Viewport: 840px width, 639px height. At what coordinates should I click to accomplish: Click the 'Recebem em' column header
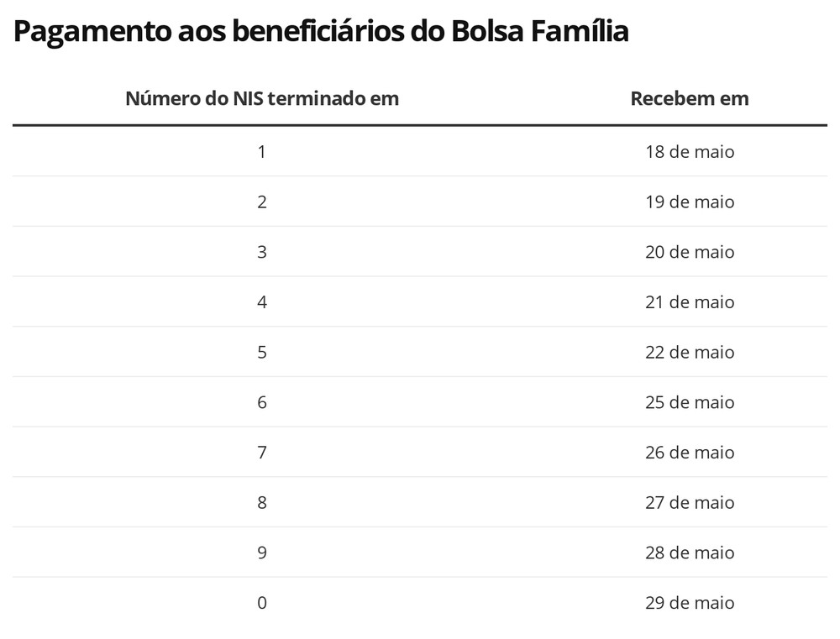pyautogui.click(x=690, y=98)
